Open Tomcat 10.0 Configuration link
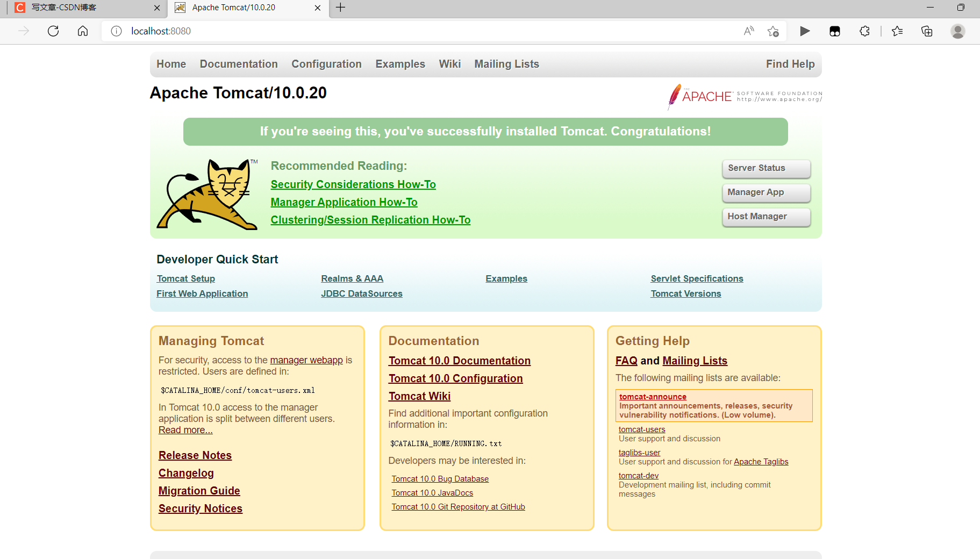980x559 pixels. click(455, 378)
